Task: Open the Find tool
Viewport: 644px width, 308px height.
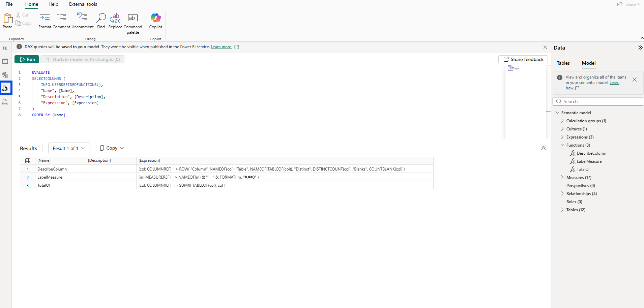Action: pyautogui.click(x=101, y=21)
